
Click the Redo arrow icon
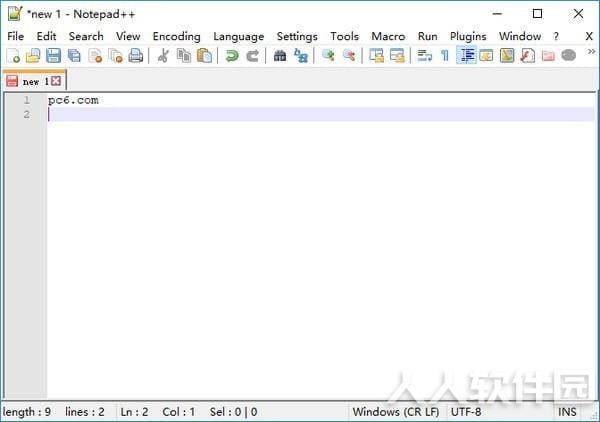click(x=252, y=56)
